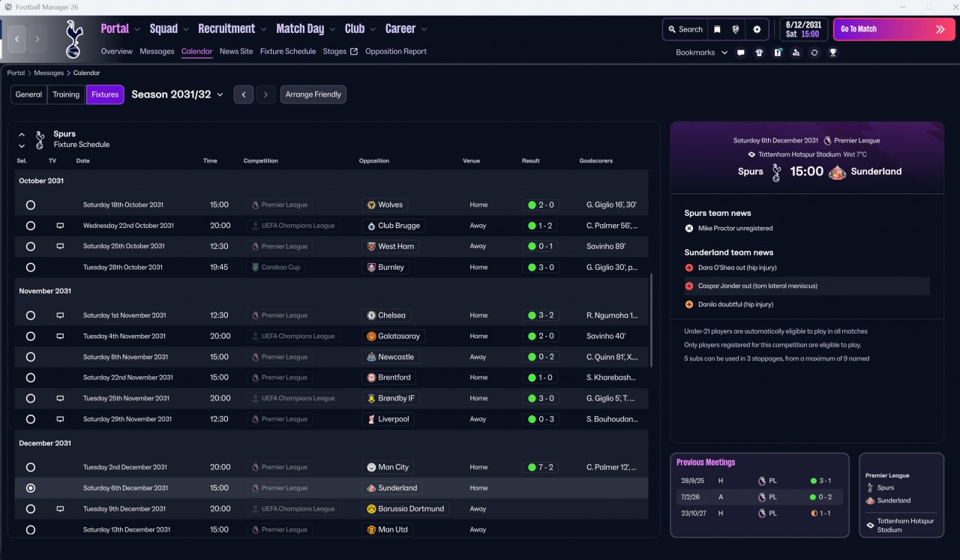Open the trophy bookmark shortcut
Image resolution: width=960 pixels, height=560 pixels.
pyautogui.click(x=832, y=52)
